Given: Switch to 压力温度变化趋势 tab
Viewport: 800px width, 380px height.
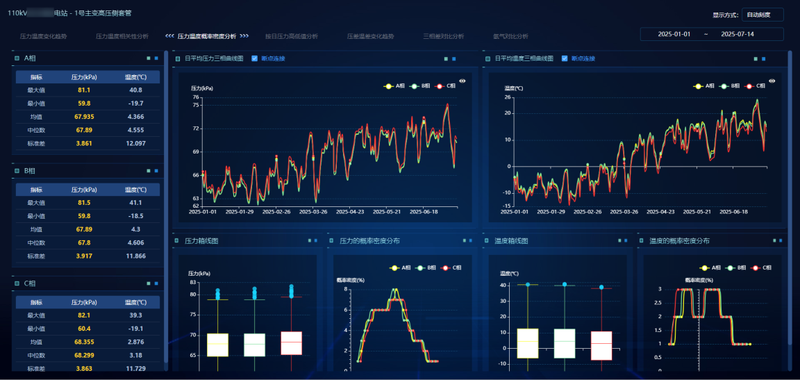Looking at the screenshot, I should tap(43, 36).
